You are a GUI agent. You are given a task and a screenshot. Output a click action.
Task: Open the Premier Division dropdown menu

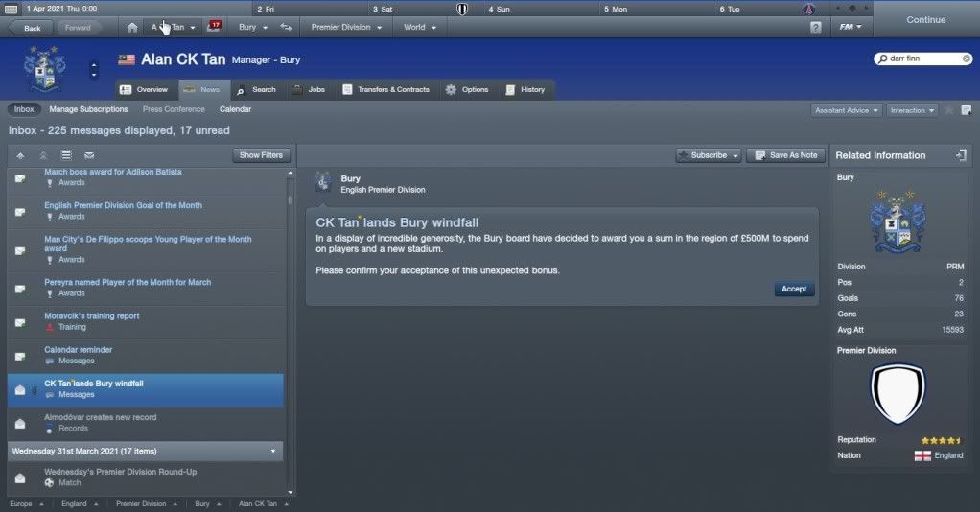click(346, 28)
